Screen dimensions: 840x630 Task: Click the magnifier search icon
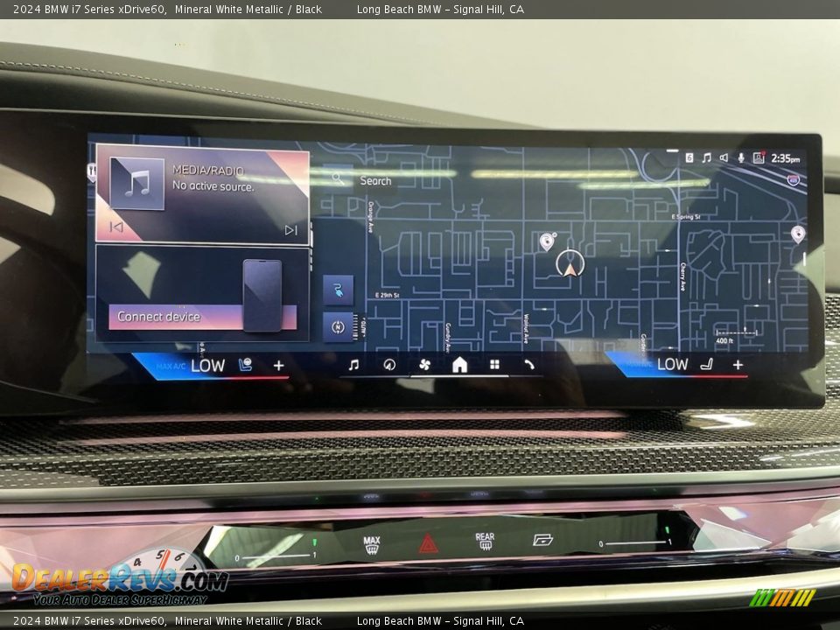(338, 178)
